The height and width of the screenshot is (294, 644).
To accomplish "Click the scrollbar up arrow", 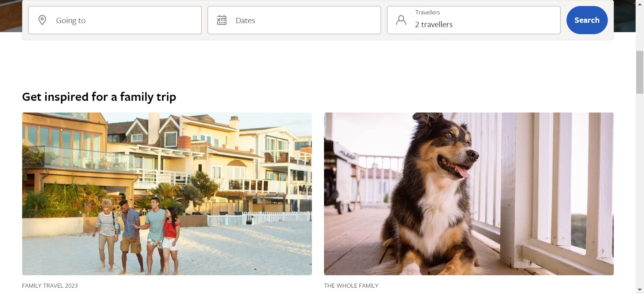I will click(x=640, y=4).
